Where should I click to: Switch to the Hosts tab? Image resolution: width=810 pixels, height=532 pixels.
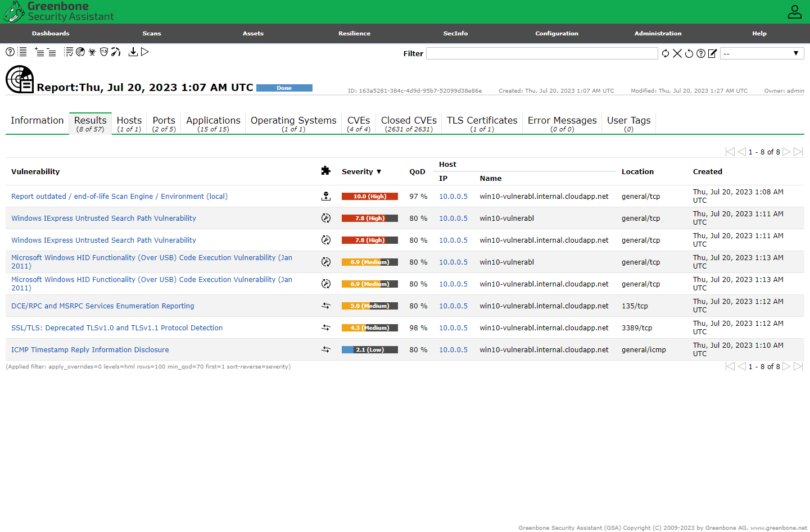click(129, 124)
